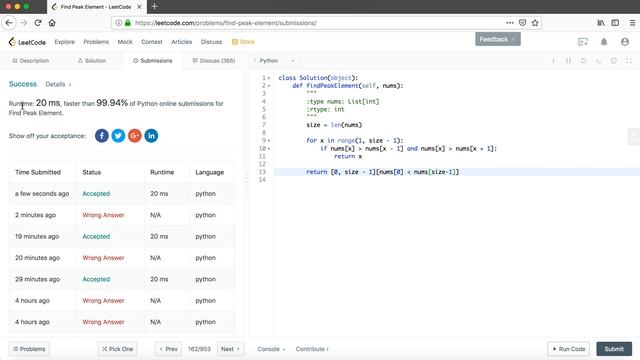Image resolution: width=640 pixels, height=360 pixels.
Task: Open the page actions ellipsis menu
Action: click(x=510, y=23)
